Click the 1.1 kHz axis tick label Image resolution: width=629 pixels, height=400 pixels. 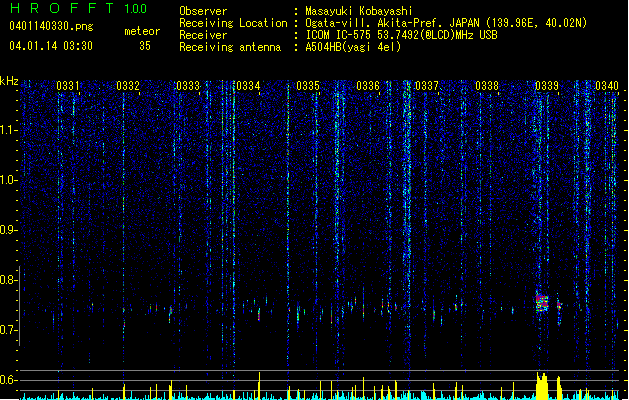click(9, 131)
